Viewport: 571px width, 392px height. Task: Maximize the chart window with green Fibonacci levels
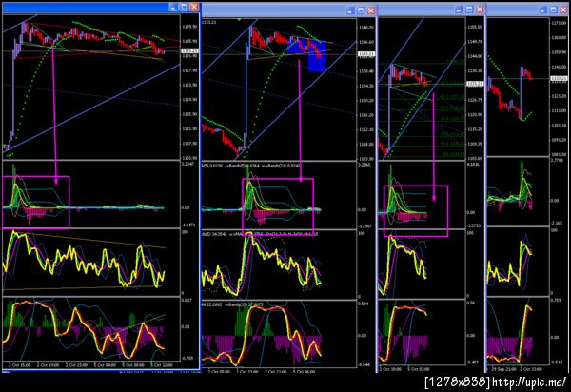470,10
